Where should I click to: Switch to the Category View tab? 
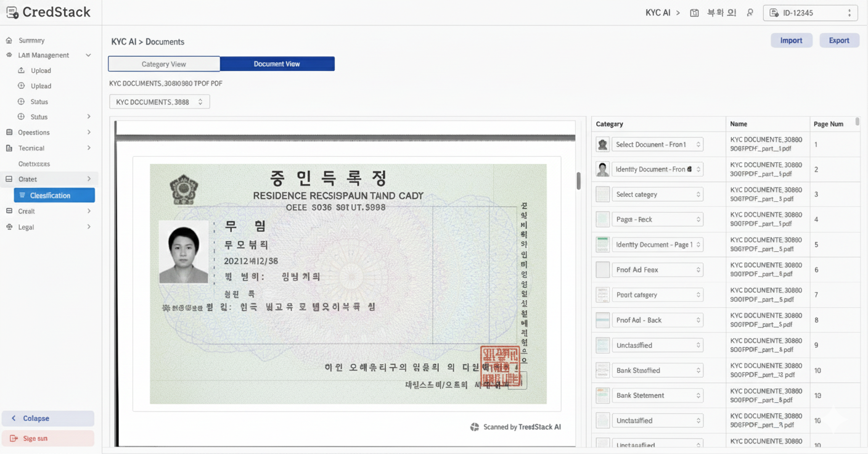(x=163, y=64)
